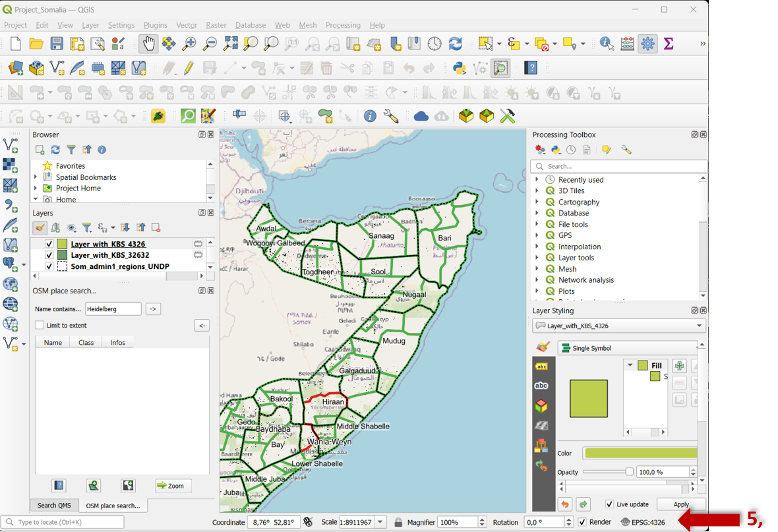
Task: Click the Zoom Full extent icon
Action: coord(230,44)
